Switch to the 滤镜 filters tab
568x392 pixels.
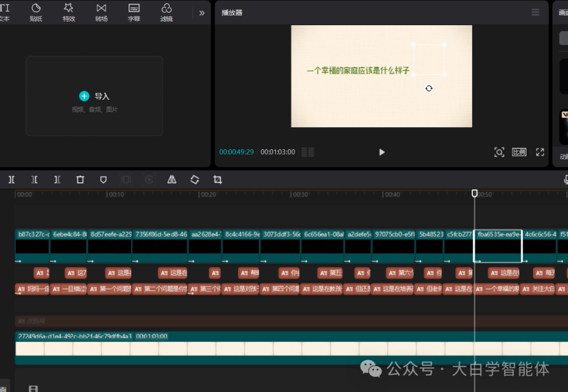pos(166,12)
